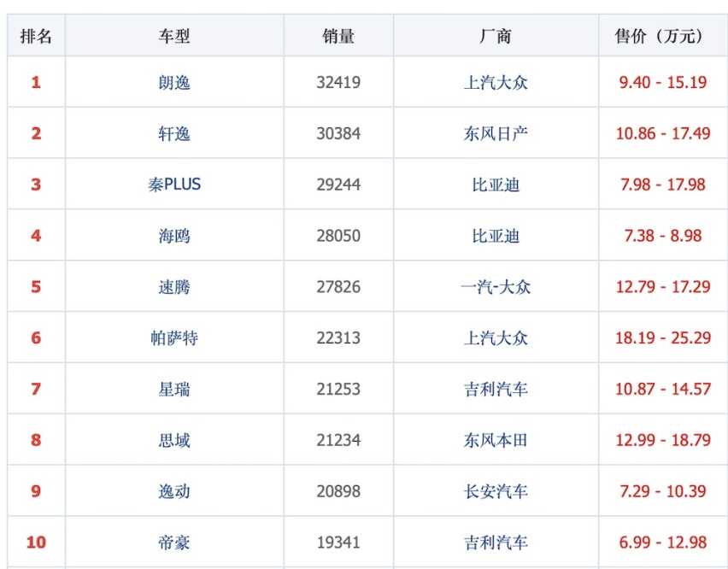Select the 销量 column header
Viewport: 728px width, 569px height.
(x=338, y=36)
